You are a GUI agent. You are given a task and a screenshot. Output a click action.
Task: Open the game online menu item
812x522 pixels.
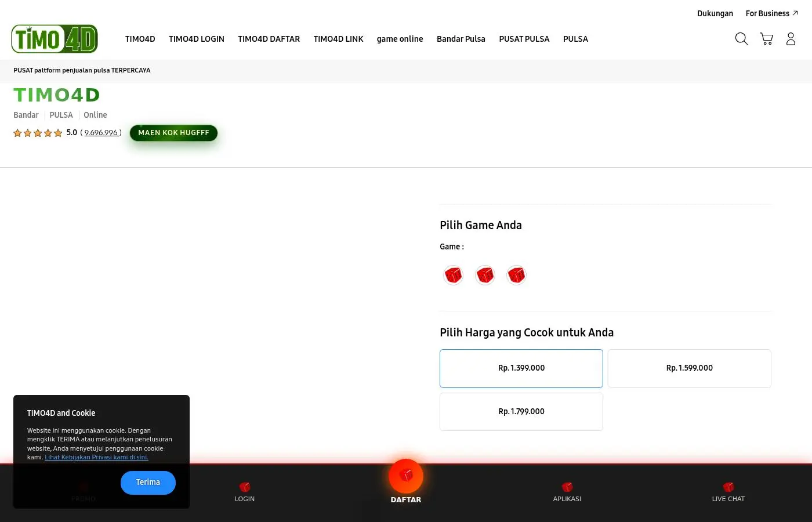tap(400, 39)
